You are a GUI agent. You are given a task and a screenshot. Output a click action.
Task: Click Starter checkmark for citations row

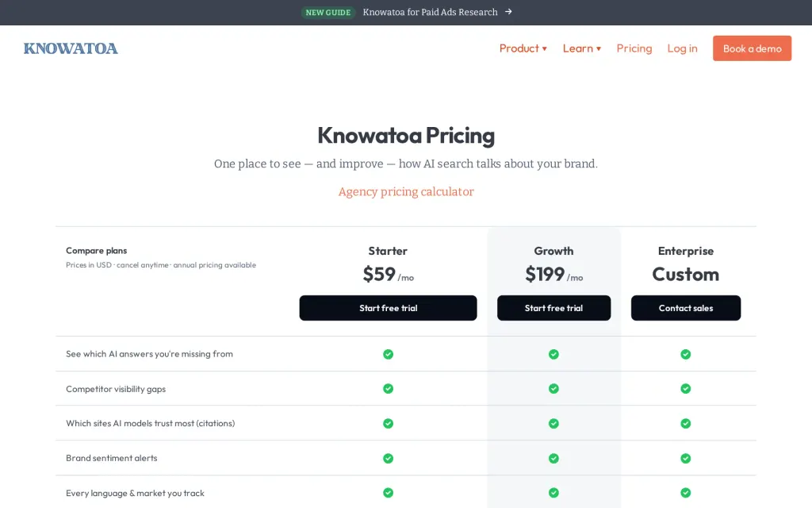(388, 424)
